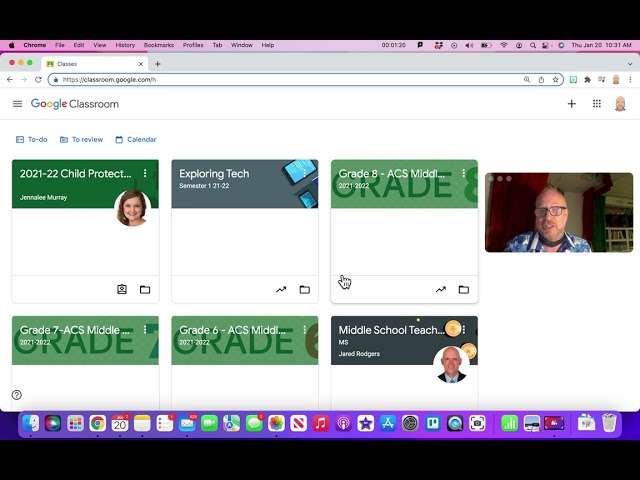The image size is (640, 480).
Task: Open the Middle School Teach class
Action: pos(391,330)
